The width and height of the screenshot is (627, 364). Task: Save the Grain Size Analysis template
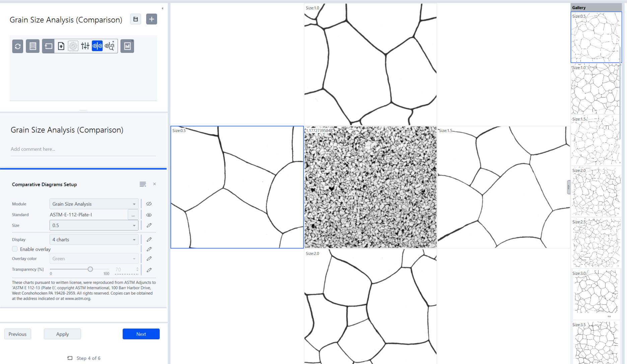click(135, 19)
